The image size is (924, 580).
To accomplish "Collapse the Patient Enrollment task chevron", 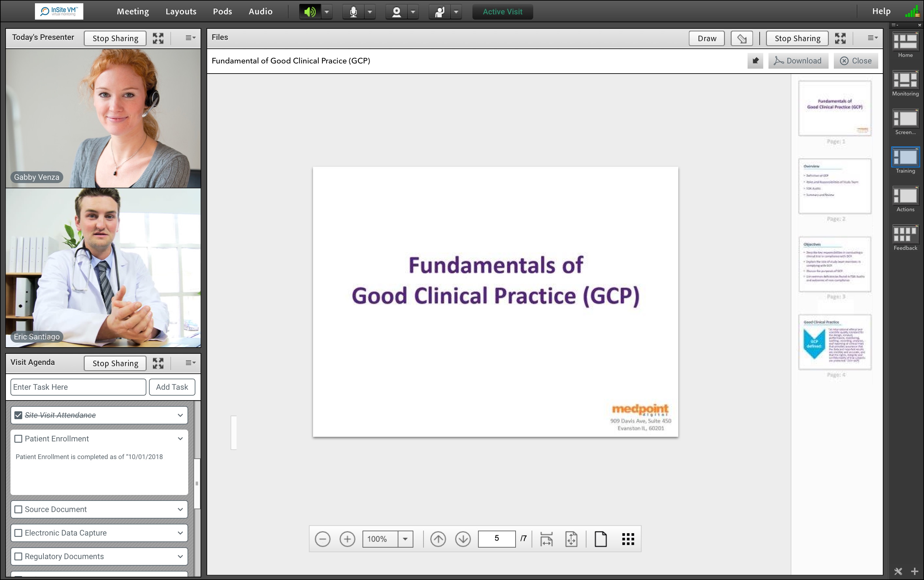I will [180, 438].
